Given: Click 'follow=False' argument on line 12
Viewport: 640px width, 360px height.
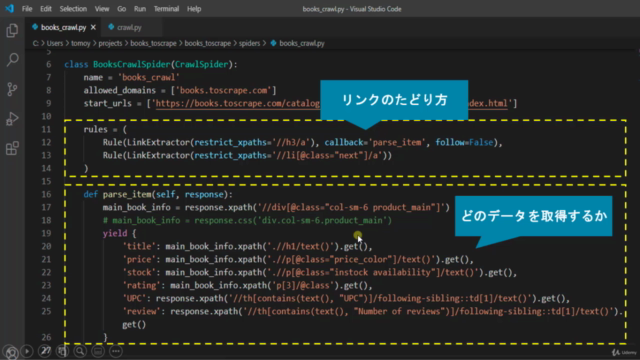Looking at the screenshot, I should click(x=464, y=142).
